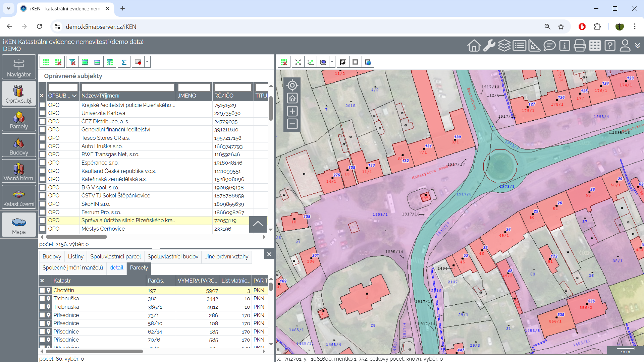The height and width of the screenshot is (362, 644).
Task: Click the map home view button
Action: [x=292, y=99]
